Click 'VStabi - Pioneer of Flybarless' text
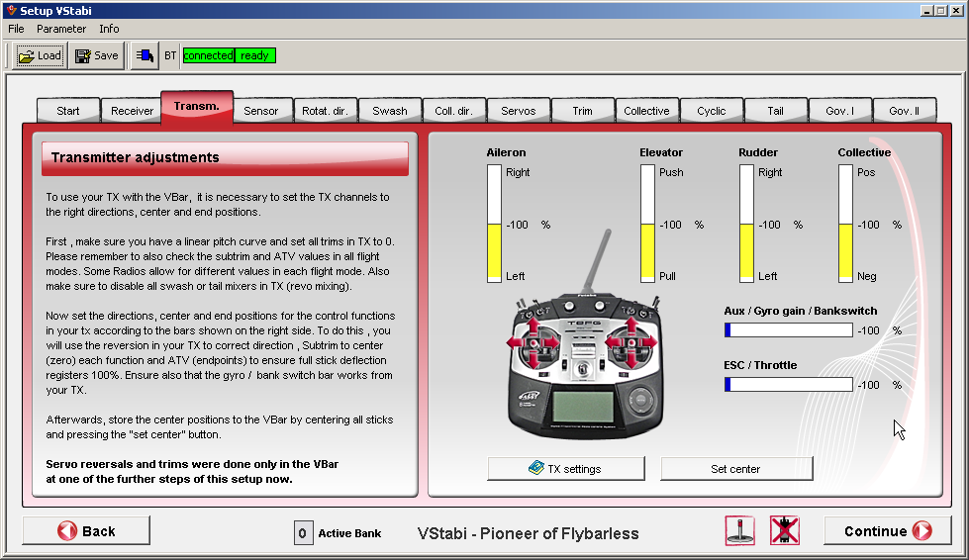The width and height of the screenshot is (969, 560). tap(528, 533)
